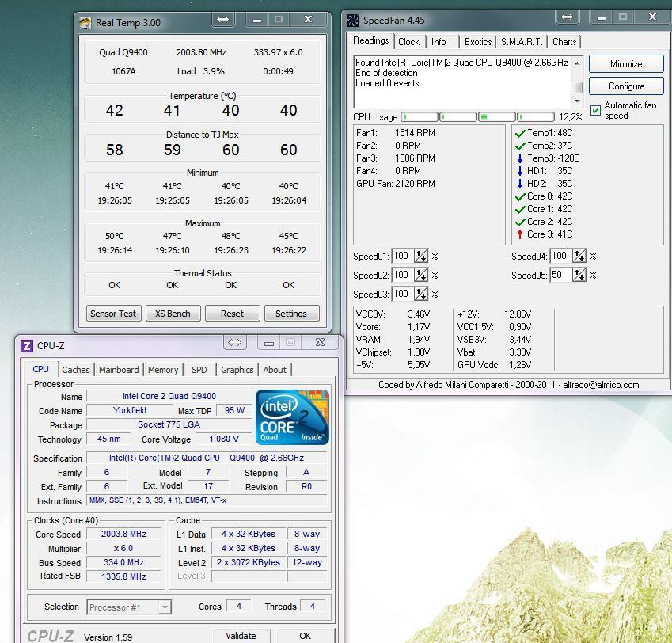Viewport: 672px width, 643px height.
Task: Open CPU-Z Mainboard tab
Action: tap(119, 370)
